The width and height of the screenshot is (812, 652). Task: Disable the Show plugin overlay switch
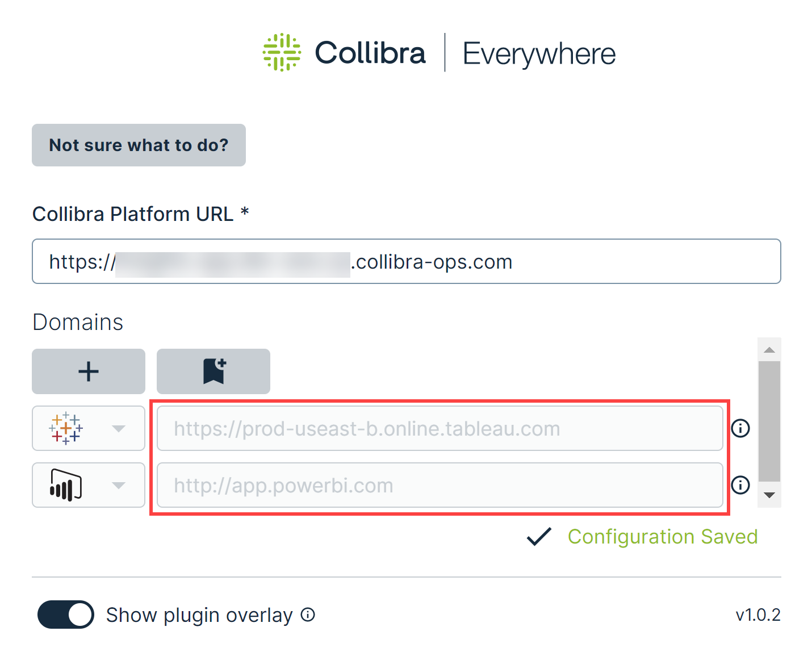click(x=65, y=615)
